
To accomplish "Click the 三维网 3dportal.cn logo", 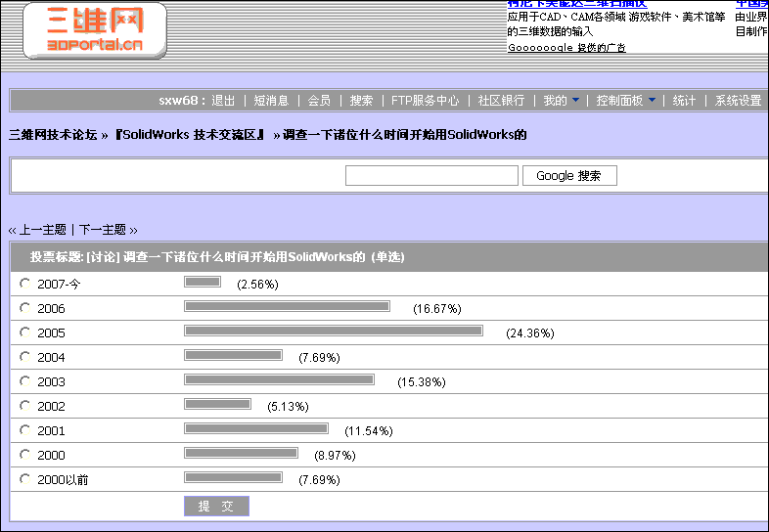I will pyautogui.click(x=95, y=30).
